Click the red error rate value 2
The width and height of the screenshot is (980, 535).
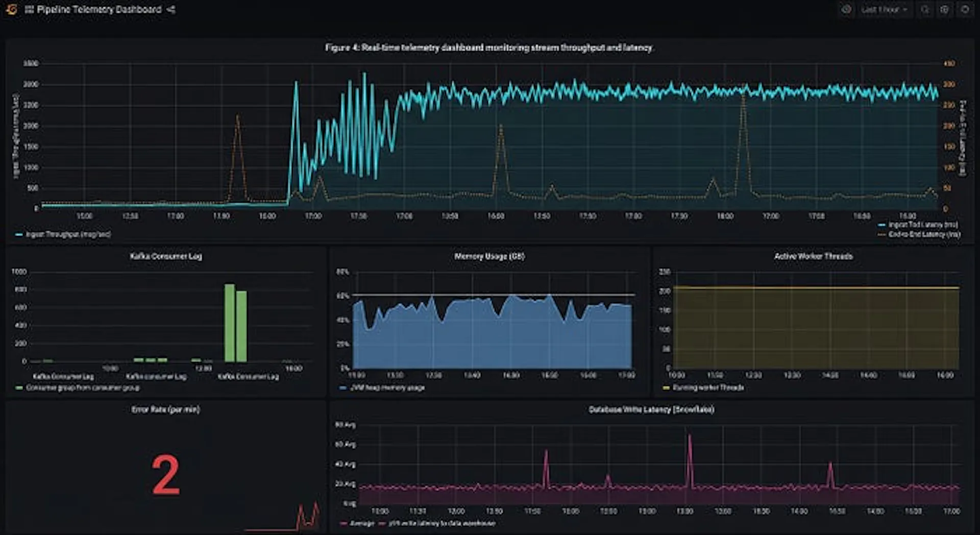pyautogui.click(x=166, y=476)
